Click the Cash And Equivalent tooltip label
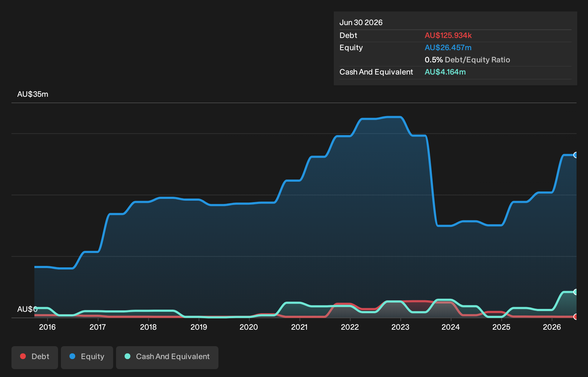 point(376,72)
